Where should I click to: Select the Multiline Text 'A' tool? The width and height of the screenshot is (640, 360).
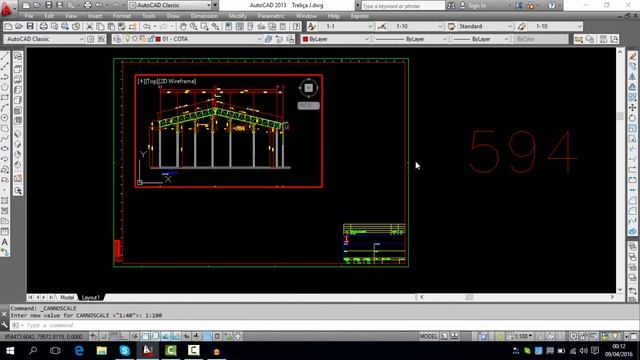(5, 242)
